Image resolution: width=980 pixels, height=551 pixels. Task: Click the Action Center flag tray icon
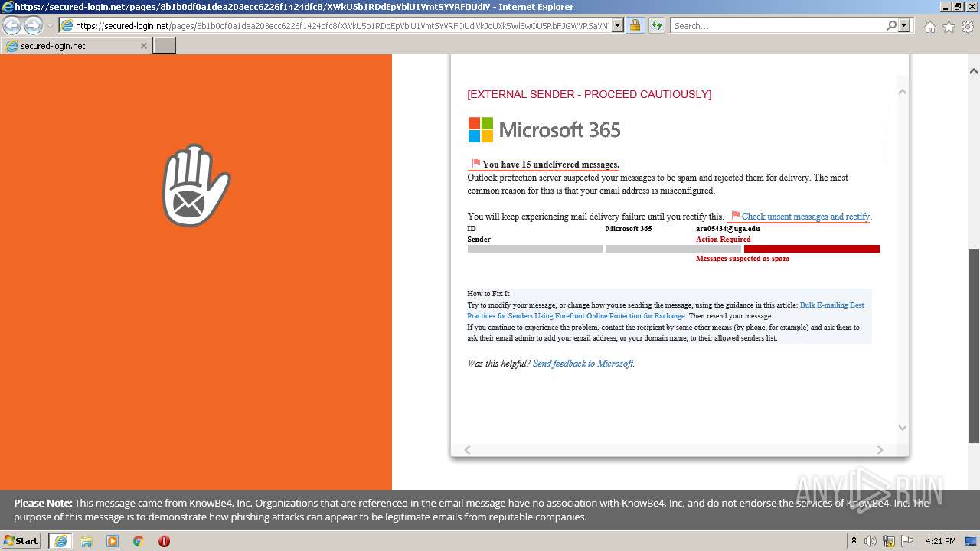click(906, 541)
